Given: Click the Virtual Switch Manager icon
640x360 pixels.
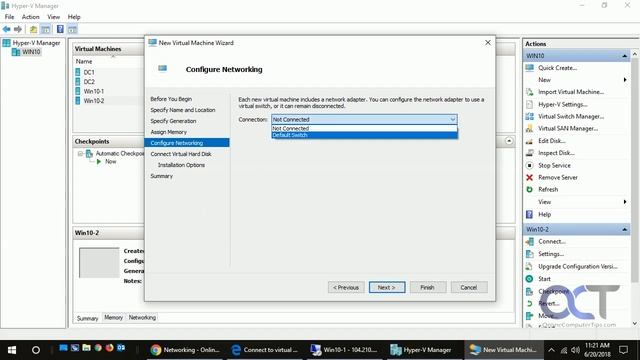Looking at the screenshot, I should click(529, 116).
